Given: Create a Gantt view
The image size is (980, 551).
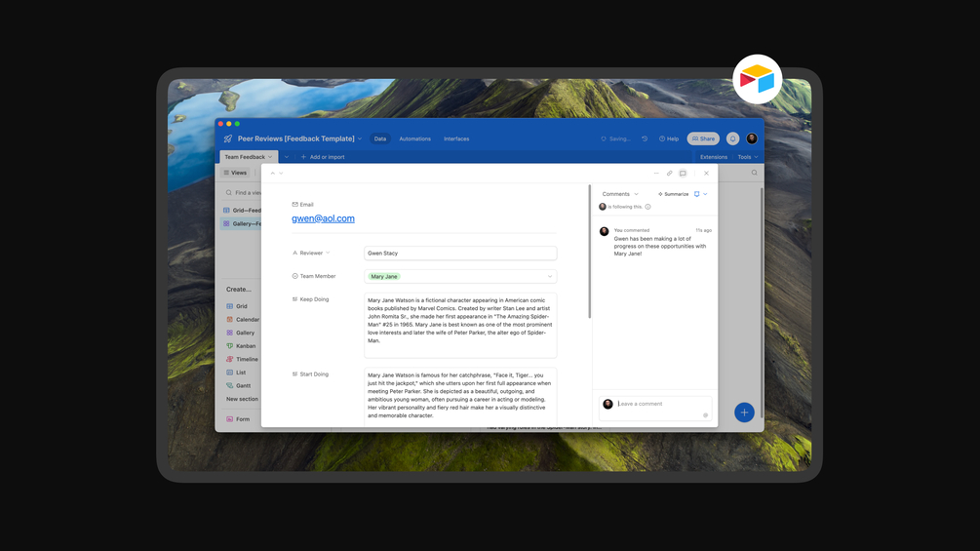Looking at the screenshot, I should tap(239, 385).
